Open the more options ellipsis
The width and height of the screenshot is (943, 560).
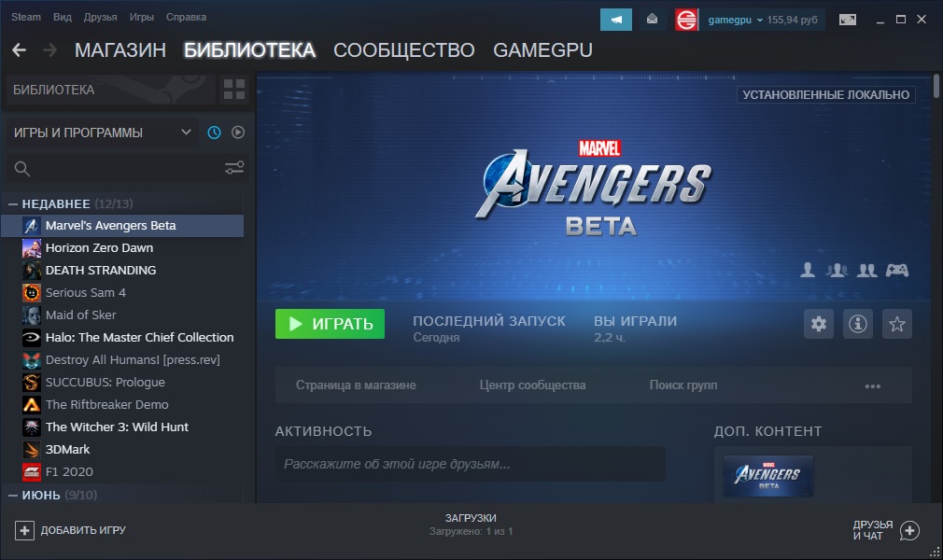[x=873, y=386]
